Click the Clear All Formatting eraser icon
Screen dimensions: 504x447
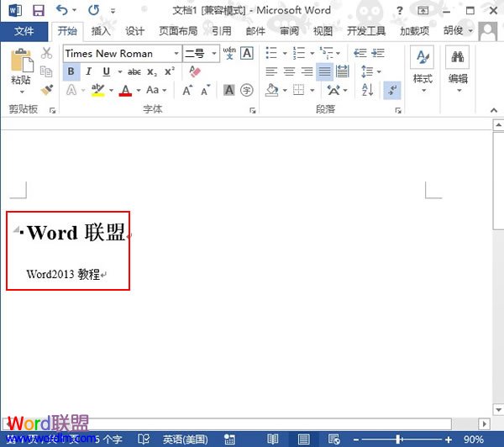(x=195, y=71)
